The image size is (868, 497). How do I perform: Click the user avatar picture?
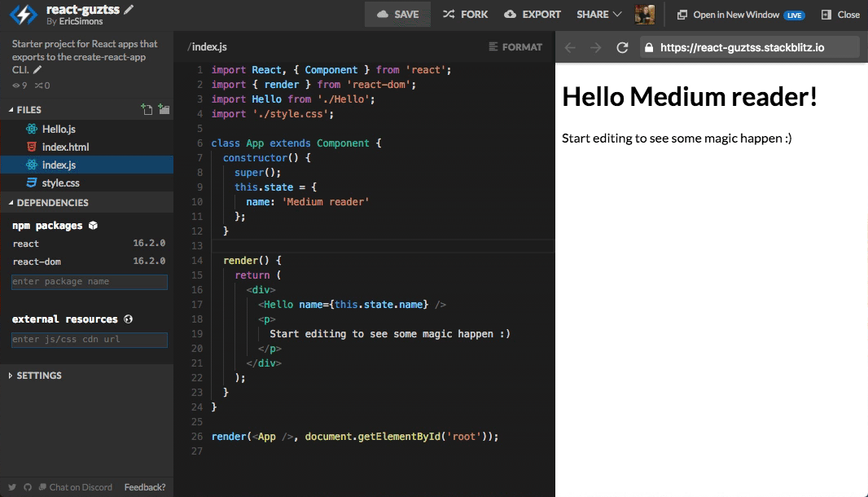click(645, 15)
